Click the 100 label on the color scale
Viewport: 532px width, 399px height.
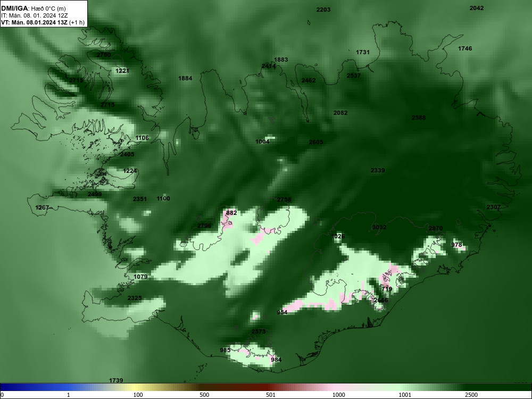[138, 395]
